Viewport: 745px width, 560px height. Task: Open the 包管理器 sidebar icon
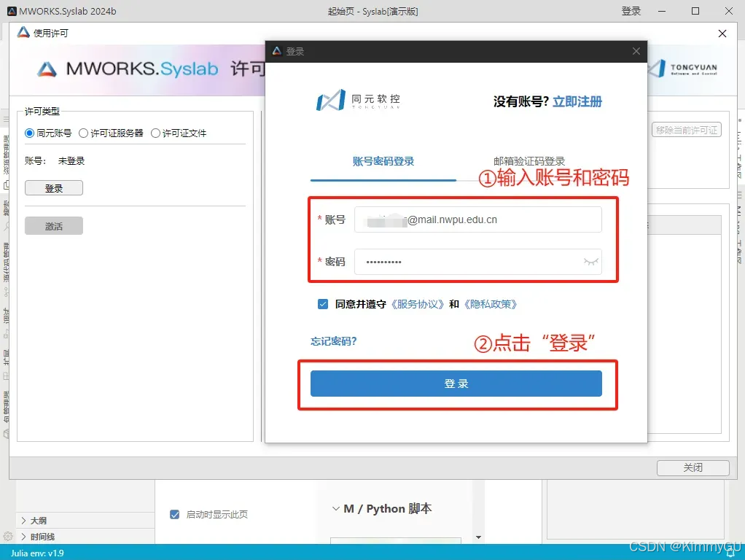pyautogui.click(x=6, y=434)
